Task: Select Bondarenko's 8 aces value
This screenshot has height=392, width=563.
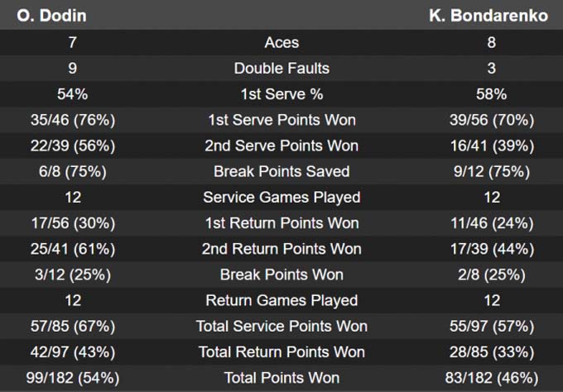Action: (491, 42)
